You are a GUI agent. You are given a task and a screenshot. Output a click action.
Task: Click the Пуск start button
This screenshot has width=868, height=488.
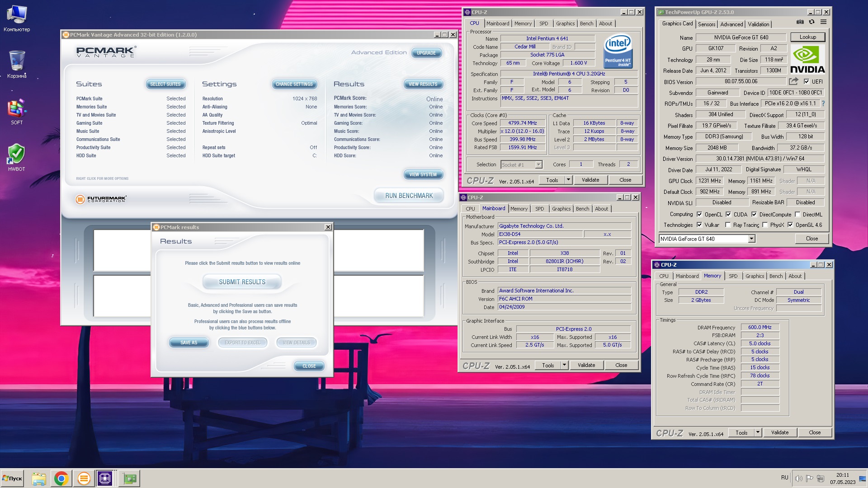pos(12,479)
